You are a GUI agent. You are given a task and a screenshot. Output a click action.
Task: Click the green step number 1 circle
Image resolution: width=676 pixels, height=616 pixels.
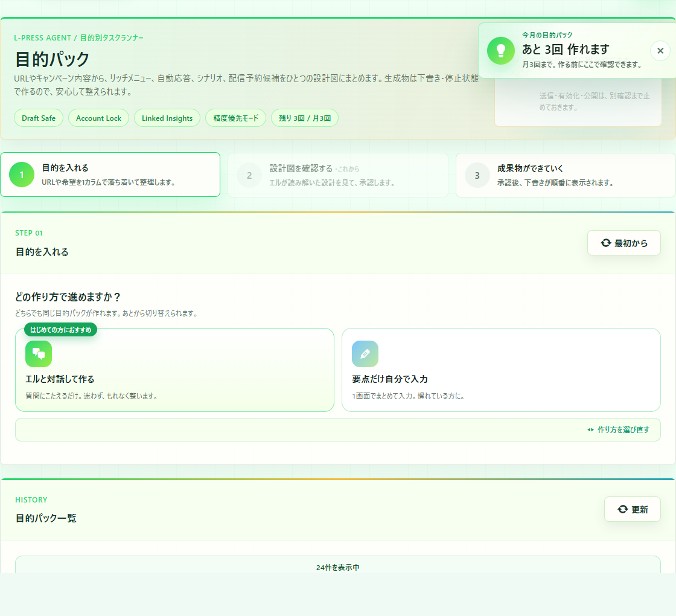[x=22, y=175]
